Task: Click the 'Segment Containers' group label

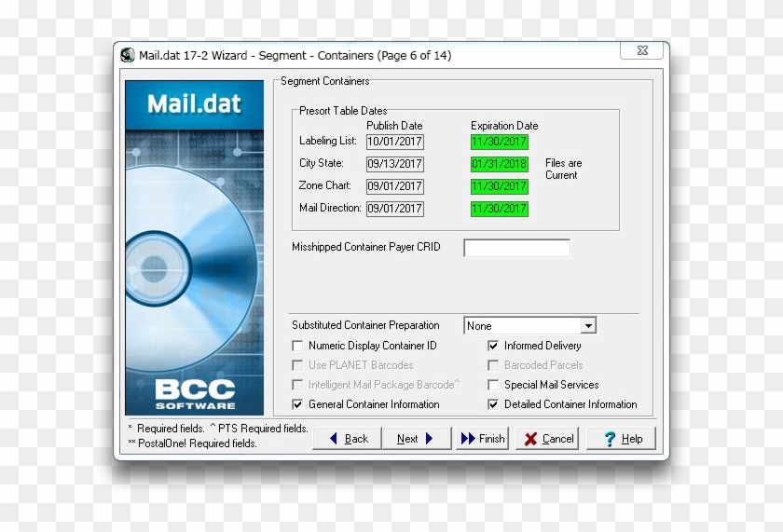Action: [x=325, y=81]
